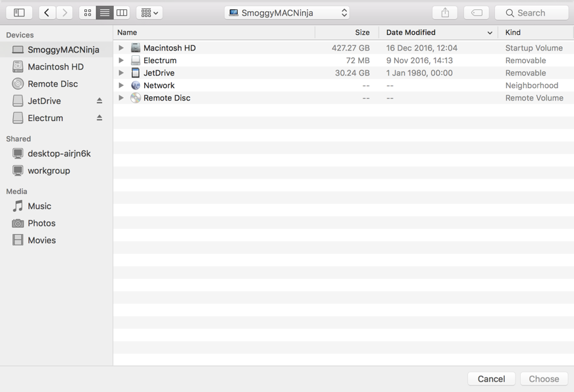The image size is (574, 392).
Task: Open the item arrangement dropdown
Action: pyautogui.click(x=149, y=12)
